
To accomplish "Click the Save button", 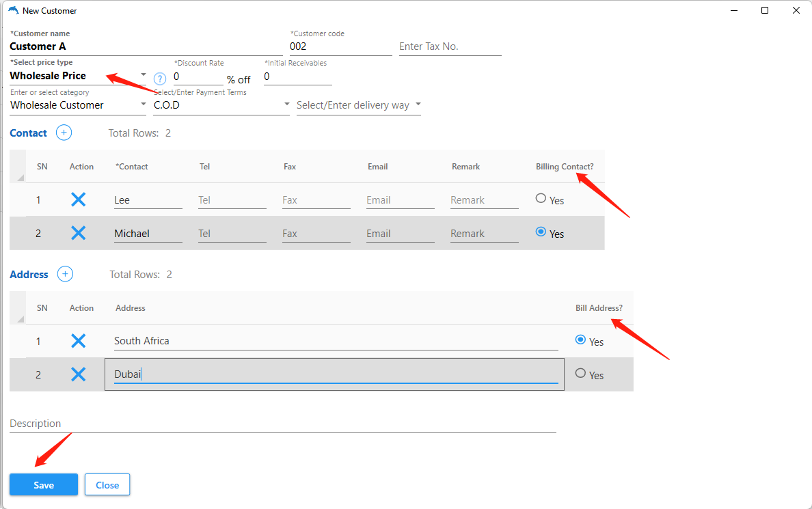I will (x=44, y=485).
